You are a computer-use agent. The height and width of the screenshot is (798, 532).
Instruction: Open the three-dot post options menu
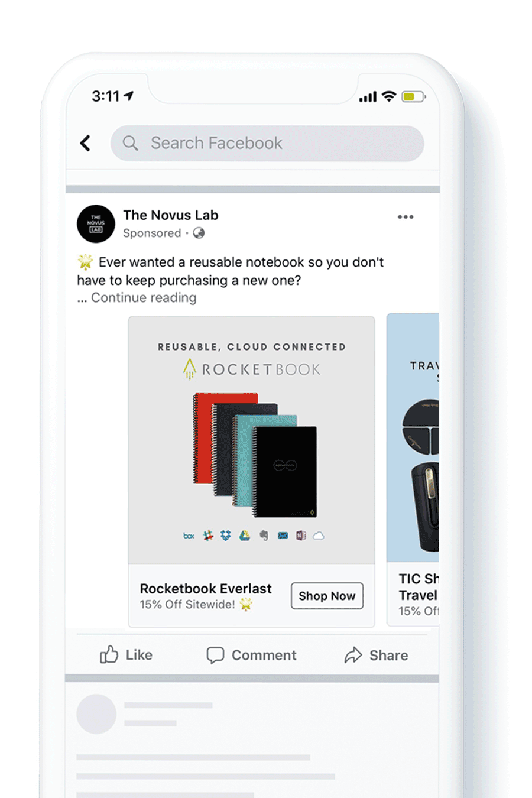pos(406,217)
